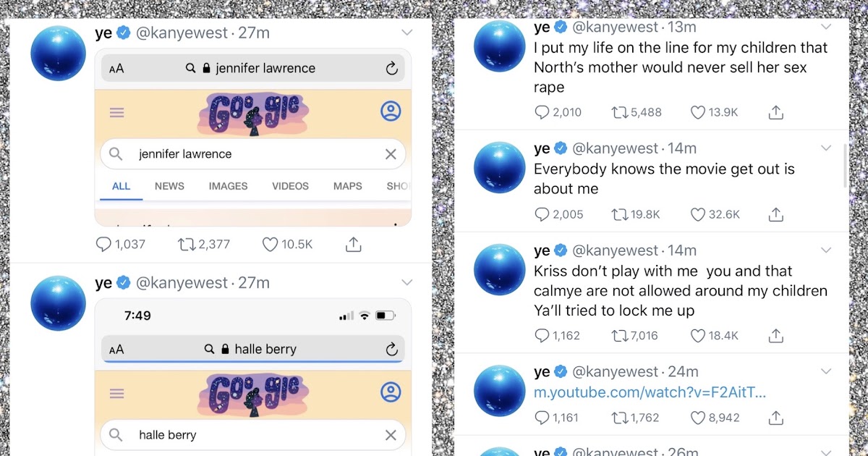This screenshot has height=456, width=868.
Task: Clear the jennifer lawrence search with X
Action: pos(391,154)
